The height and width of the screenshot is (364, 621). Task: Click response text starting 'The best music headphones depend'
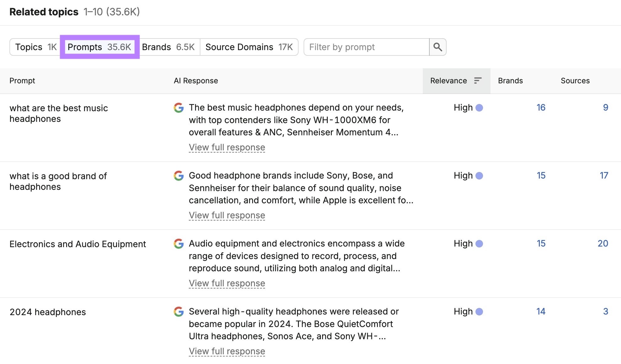pos(296,120)
